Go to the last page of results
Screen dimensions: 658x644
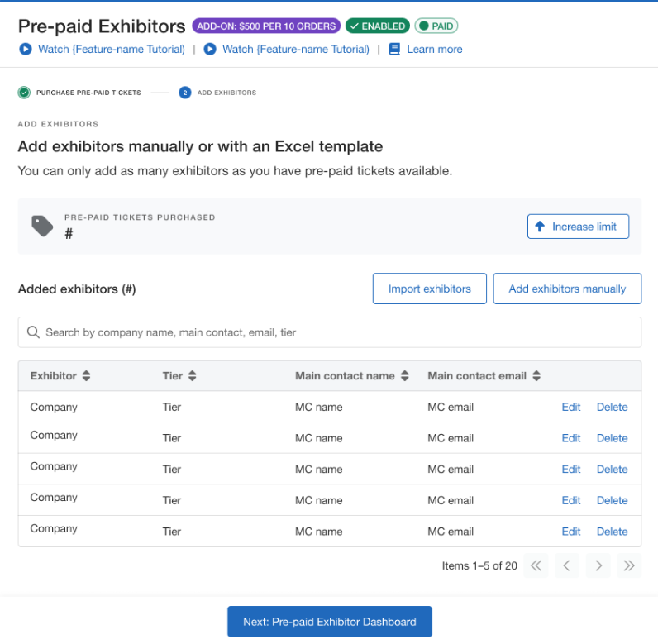click(629, 565)
